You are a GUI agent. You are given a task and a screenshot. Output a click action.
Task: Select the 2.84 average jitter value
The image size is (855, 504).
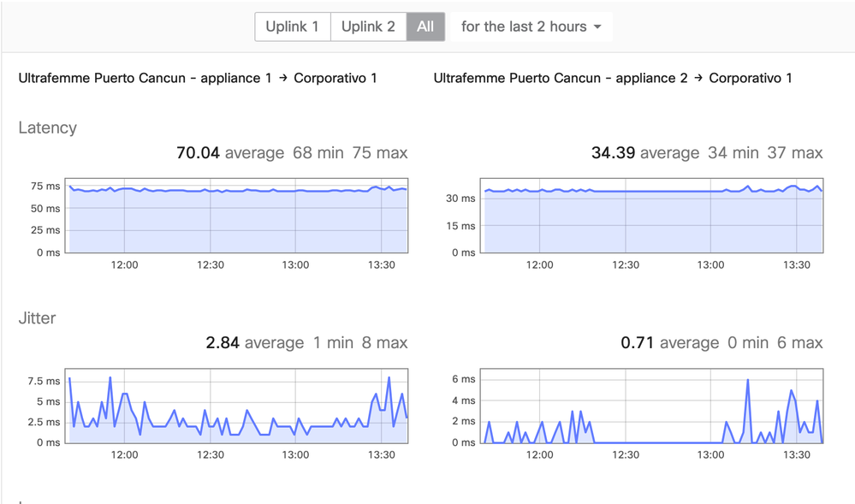223,343
